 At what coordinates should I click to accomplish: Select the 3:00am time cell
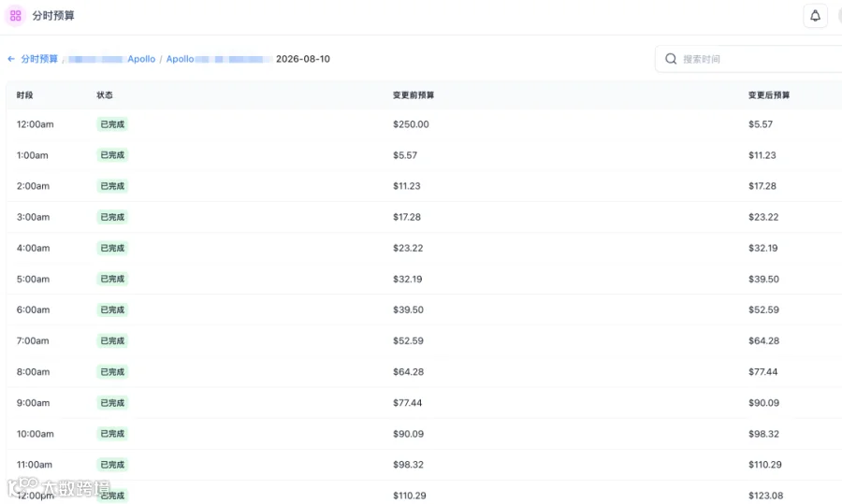(x=33, y=217)
